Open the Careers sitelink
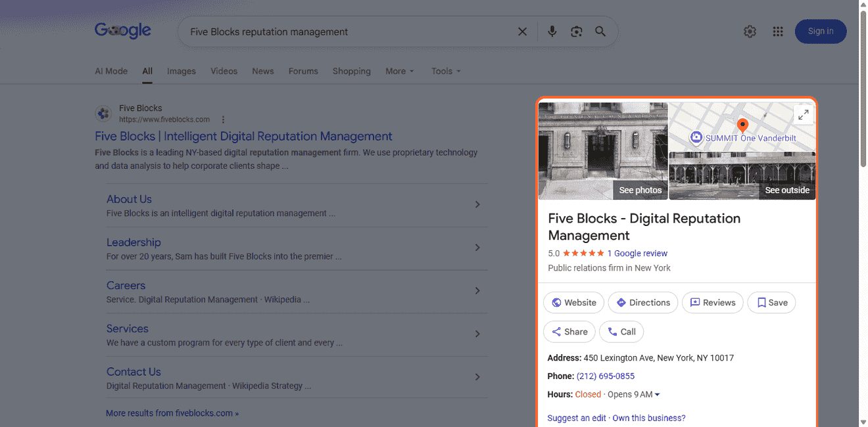 (x=126, y=286)
